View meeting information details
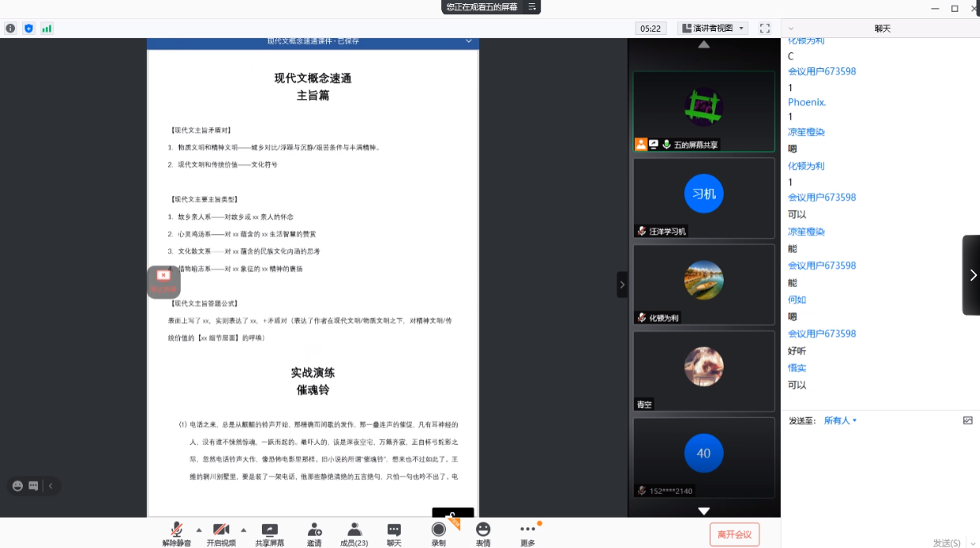This screenshot has height=548, width=980. 10,28
